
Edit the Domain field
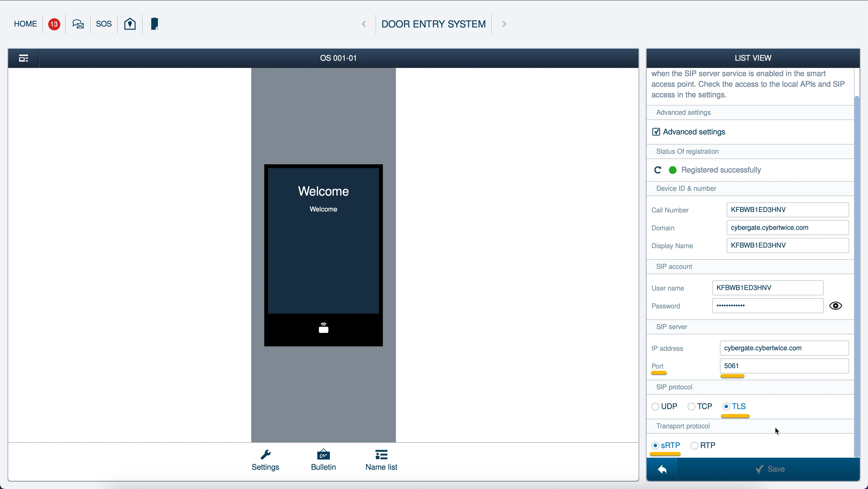pos(787,227)
